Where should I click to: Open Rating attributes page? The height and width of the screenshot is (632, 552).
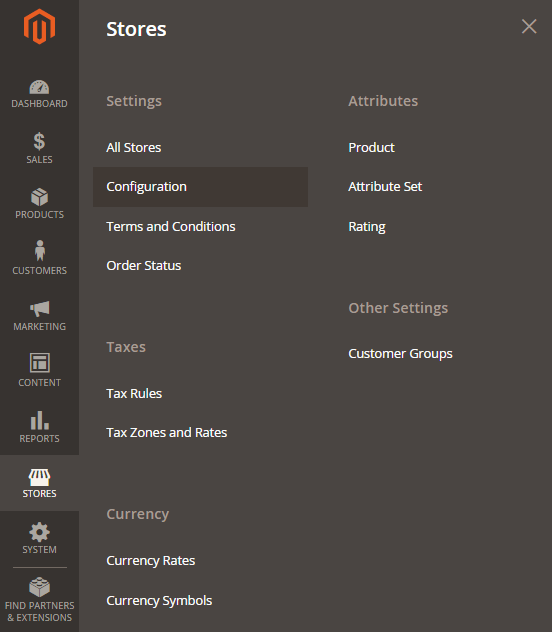click(367, 227)
